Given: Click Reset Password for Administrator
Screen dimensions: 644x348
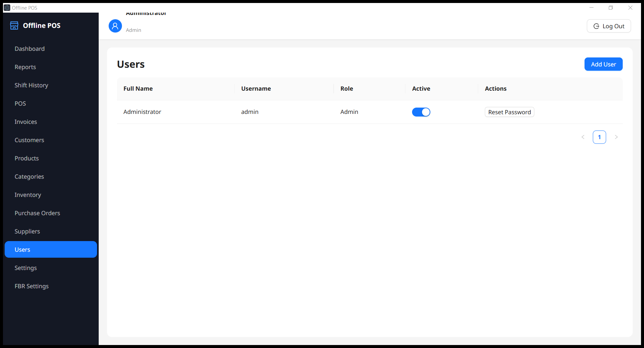Looking at the screenshot, I should tap(509, 112).
